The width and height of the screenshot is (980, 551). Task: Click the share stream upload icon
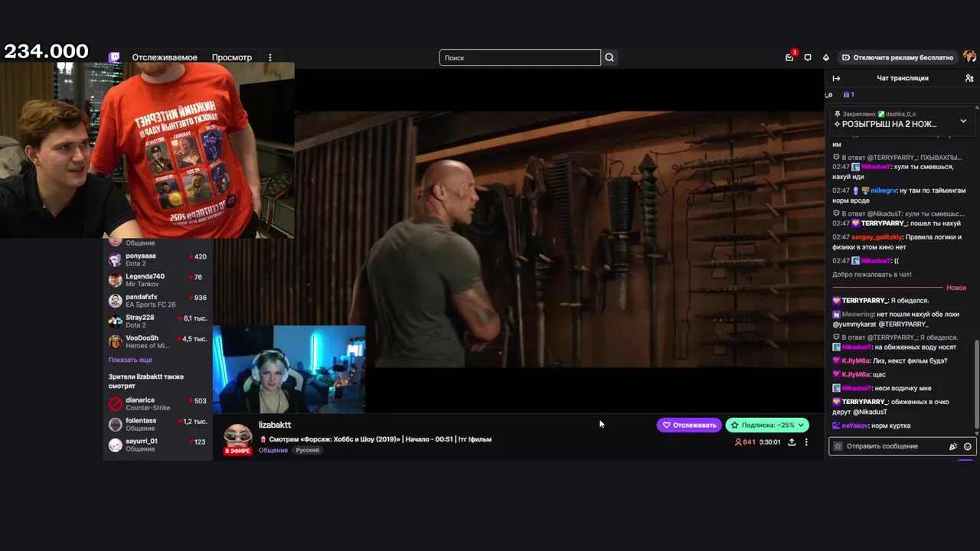pos(792,442)
